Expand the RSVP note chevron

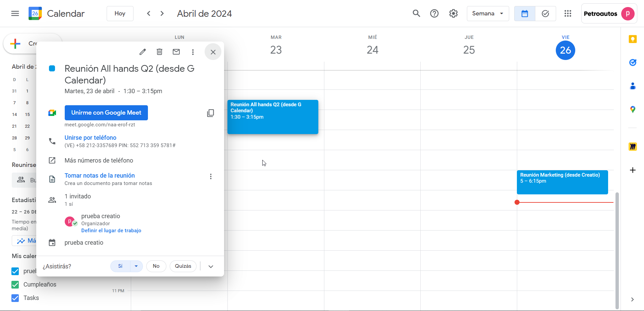coord(211,266)
